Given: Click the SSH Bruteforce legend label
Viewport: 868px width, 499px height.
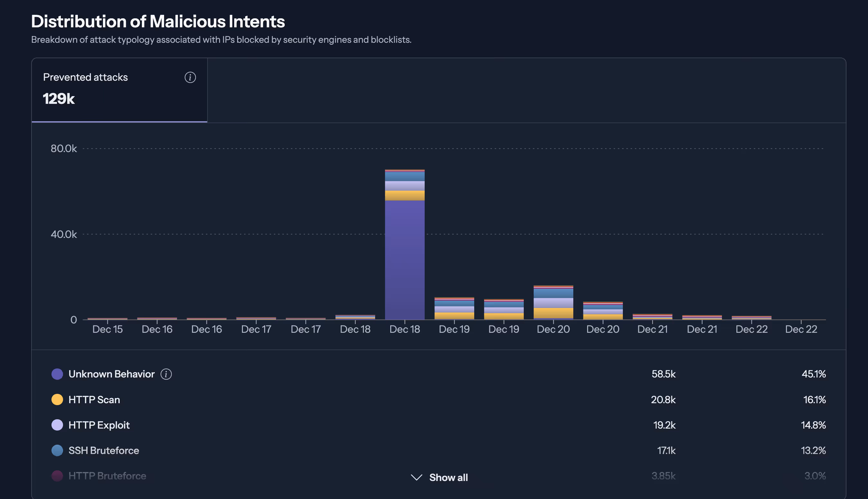Looking at the screenshot, I should (104, 450).
